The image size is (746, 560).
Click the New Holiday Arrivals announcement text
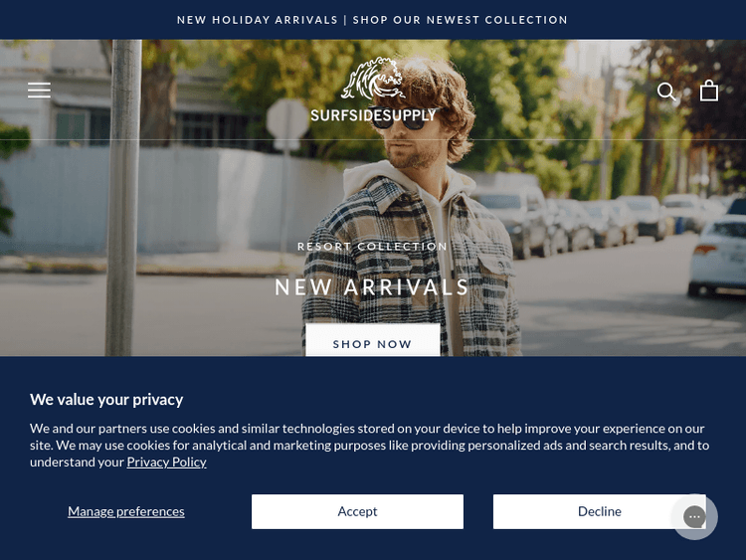coord(258,20)
